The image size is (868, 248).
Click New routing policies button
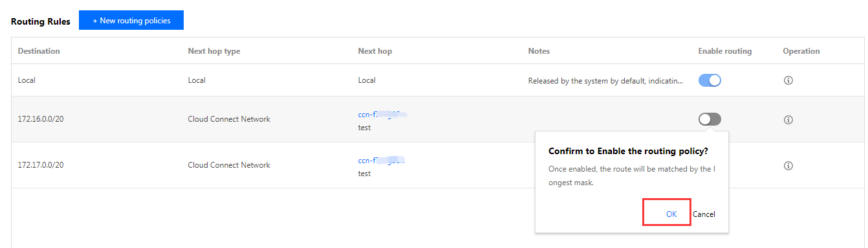[131, 20]
